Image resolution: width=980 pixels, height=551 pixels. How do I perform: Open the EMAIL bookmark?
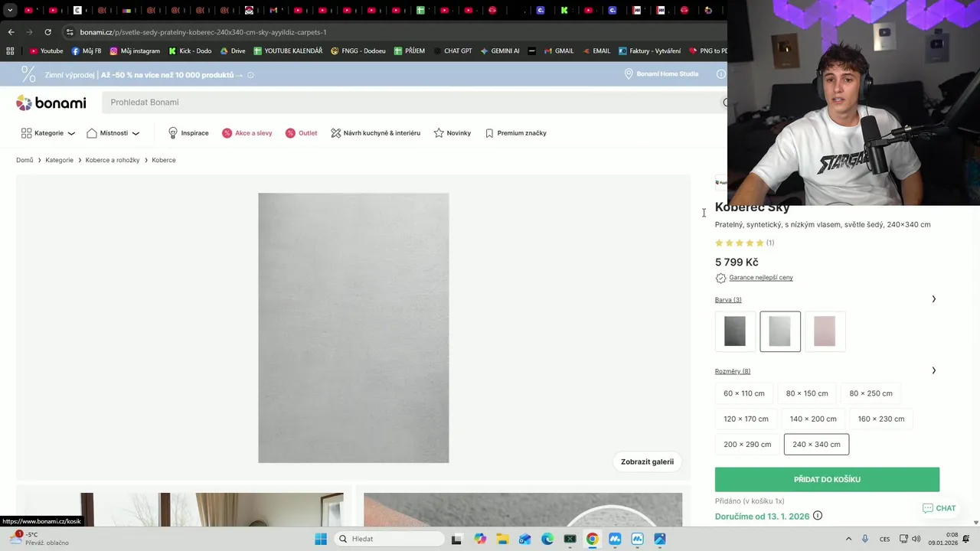596,51
